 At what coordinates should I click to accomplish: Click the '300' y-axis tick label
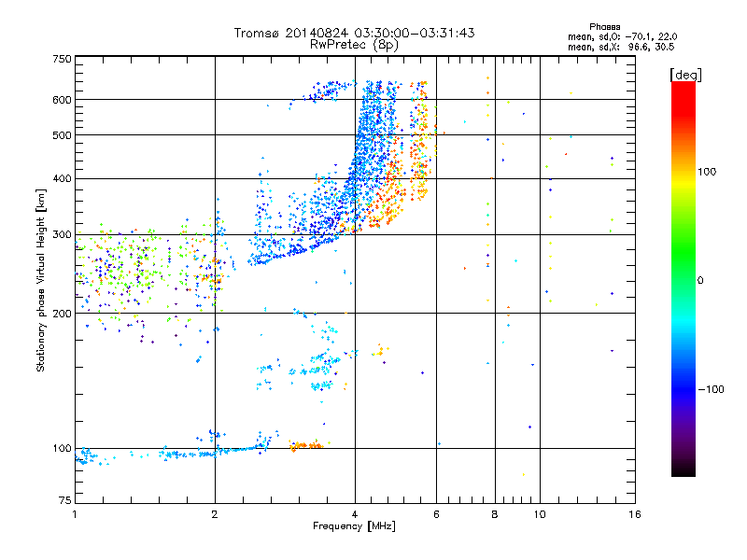click(x=62, y=234)
